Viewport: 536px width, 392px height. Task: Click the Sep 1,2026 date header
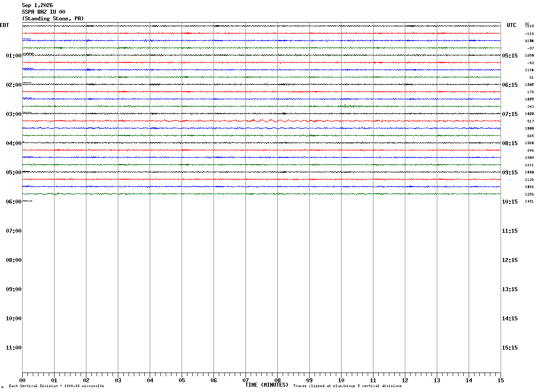(x=37, y=5)
